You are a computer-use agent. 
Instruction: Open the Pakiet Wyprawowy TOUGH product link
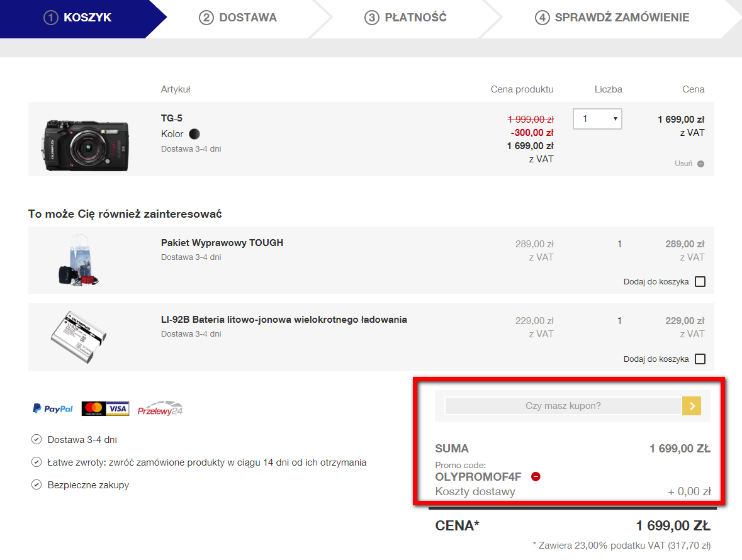coord(222,243)
